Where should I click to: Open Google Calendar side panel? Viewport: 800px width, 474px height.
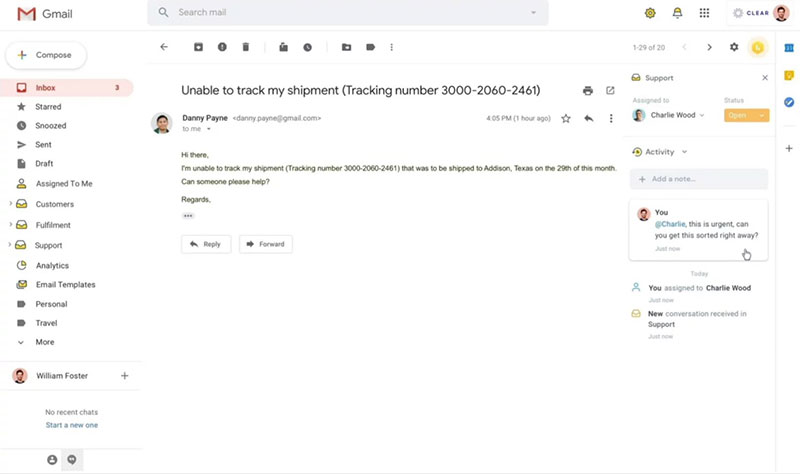789,47
